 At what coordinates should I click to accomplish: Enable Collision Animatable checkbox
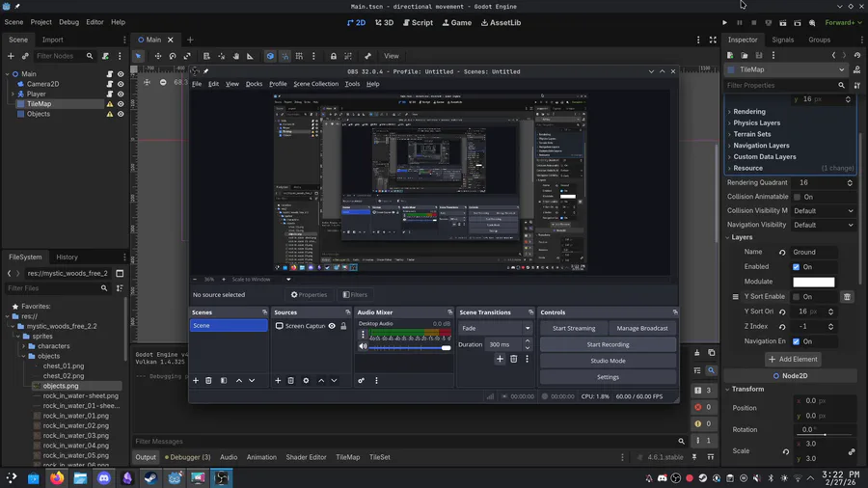tap(797, 197)
